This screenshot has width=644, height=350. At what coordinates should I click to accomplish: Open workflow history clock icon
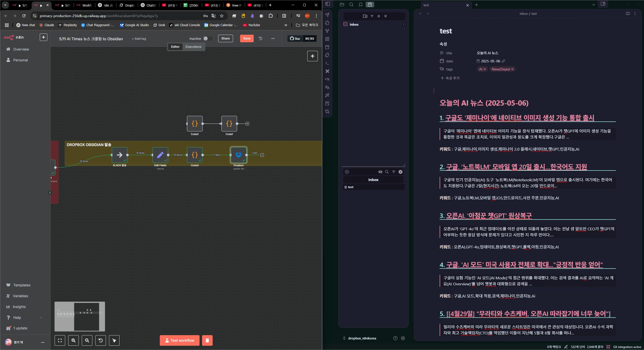(260, 38)
